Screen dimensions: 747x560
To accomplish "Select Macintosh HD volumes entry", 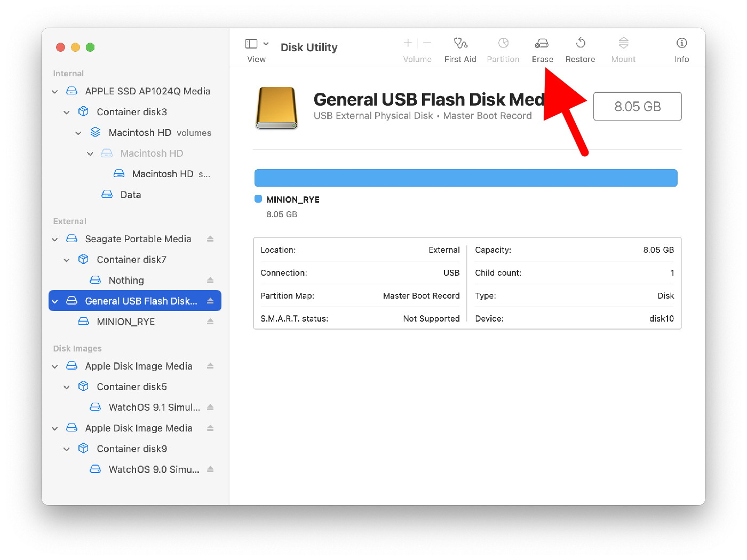I will pos(134,133).
